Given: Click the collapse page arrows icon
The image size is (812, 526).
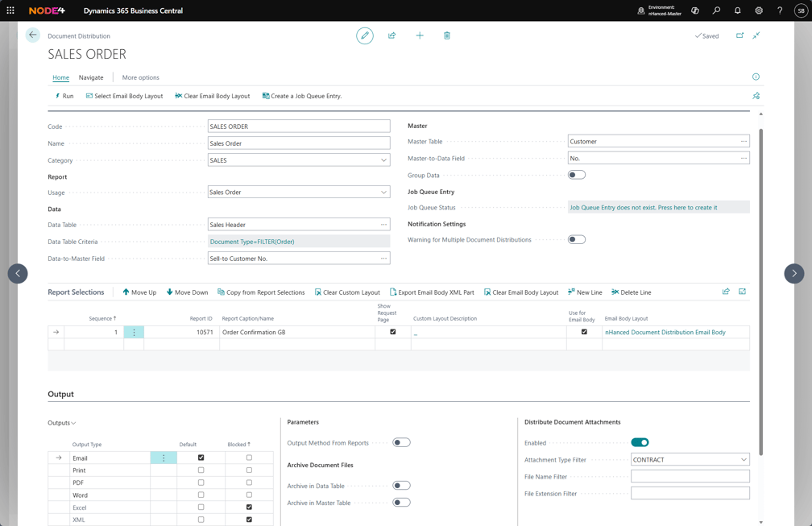Looking at the screenshot, I should tap(756, 35).
